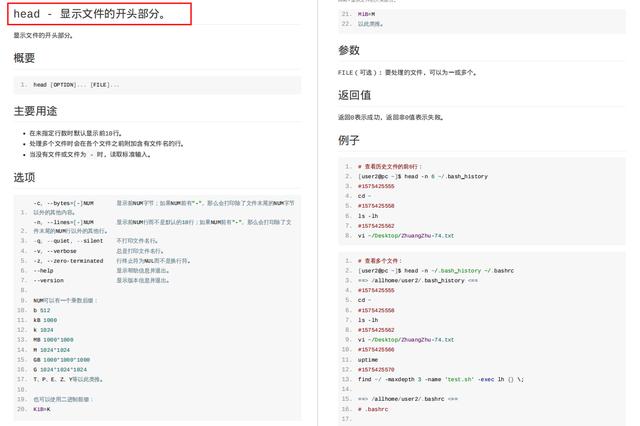Select bullet '在未指定行数时默认显示前10行。'
Screen dimensions: 640x426
[76, 133]
